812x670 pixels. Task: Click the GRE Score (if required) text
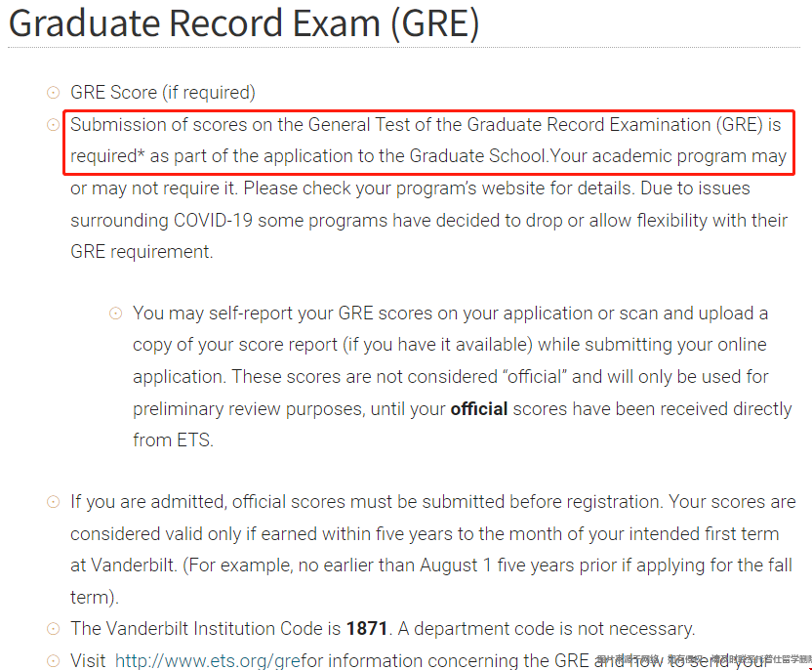tap(163, 93)
